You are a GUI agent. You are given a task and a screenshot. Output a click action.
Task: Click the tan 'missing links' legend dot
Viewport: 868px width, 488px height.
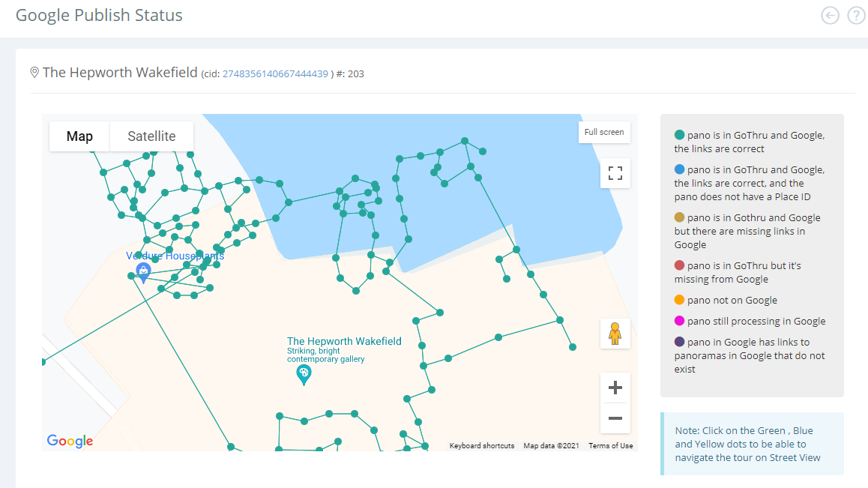(679, 217)
